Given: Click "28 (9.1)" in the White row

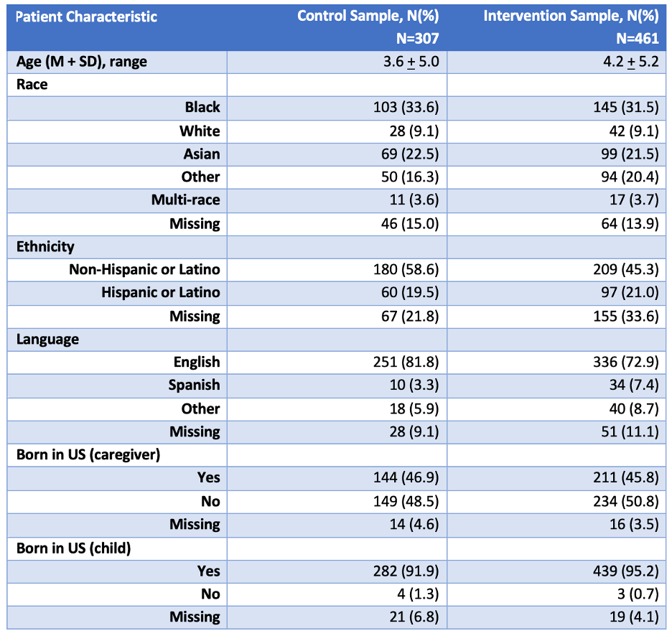Looking at the screenshot, I should click(x=414, y=131).
